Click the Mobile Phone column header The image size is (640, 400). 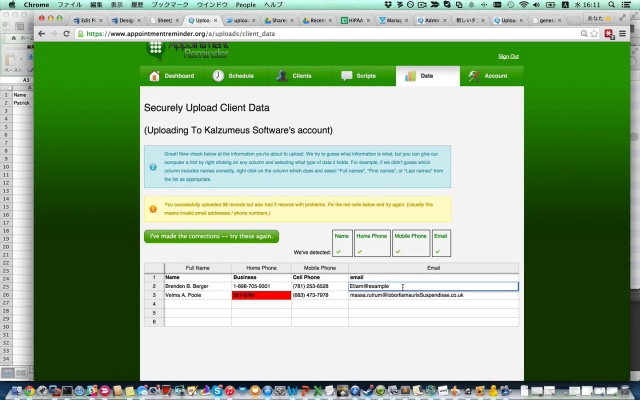click(x=319, y=268)
